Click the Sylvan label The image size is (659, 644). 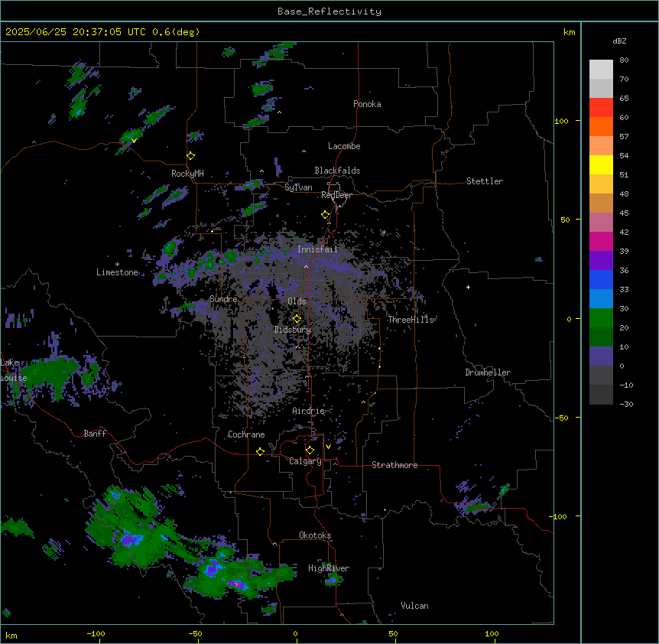pos(298,187)
